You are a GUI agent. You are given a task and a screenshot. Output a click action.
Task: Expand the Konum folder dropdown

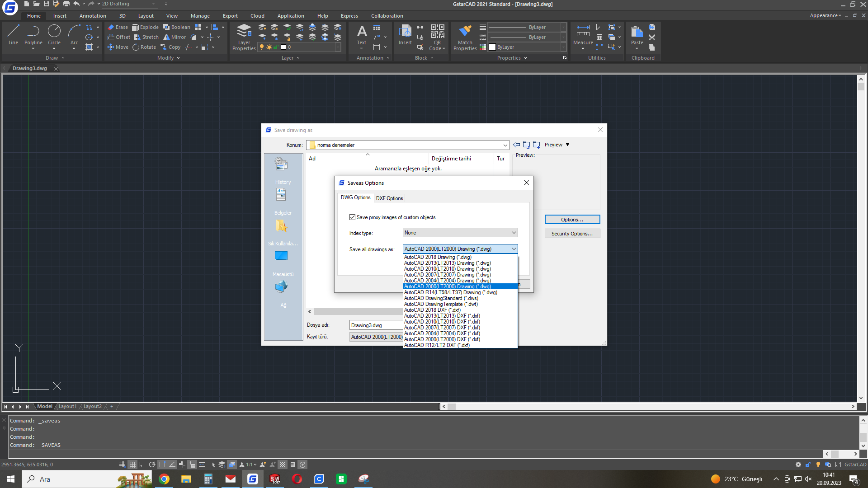pyautogui.click(x=505, y=145)
